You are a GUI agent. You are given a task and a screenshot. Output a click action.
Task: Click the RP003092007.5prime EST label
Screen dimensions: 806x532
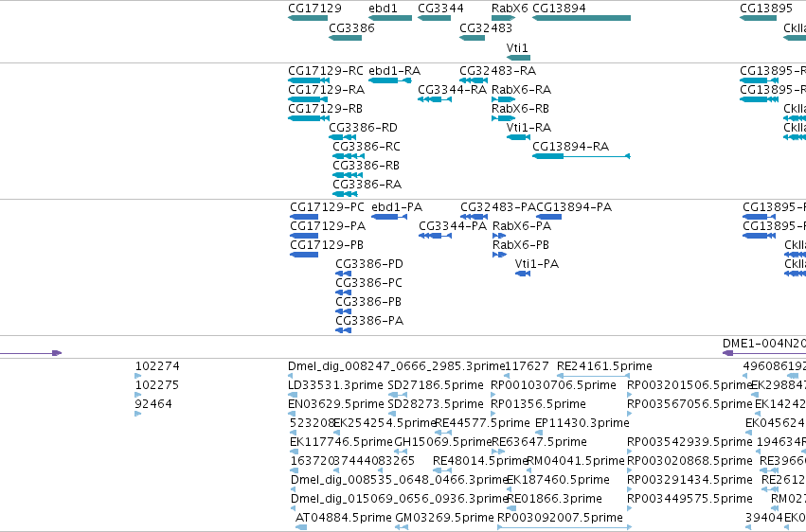pos(560,518)
